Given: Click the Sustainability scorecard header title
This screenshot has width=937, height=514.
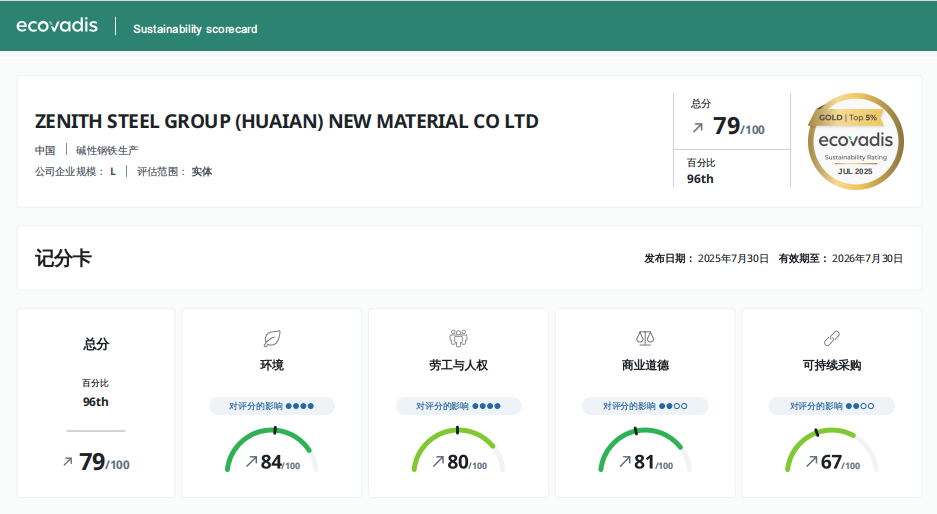Looking at the screenshot, I should point(195,29).
